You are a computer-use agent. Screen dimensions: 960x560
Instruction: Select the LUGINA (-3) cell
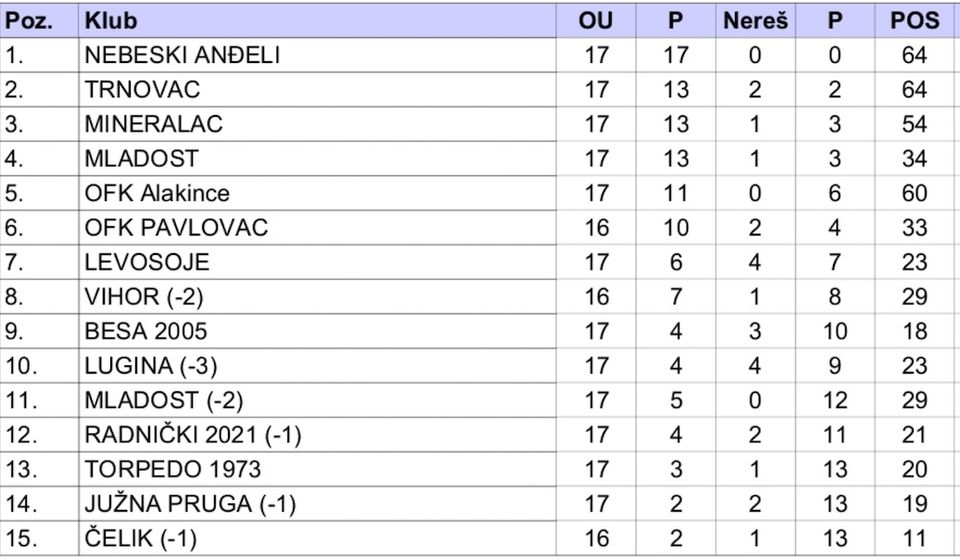click(317, 366)
